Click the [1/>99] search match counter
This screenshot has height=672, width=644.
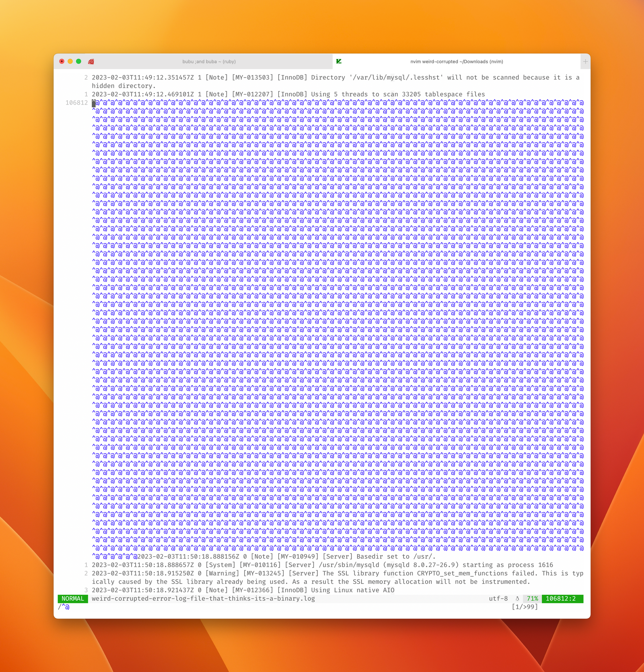tap(524, 607)
